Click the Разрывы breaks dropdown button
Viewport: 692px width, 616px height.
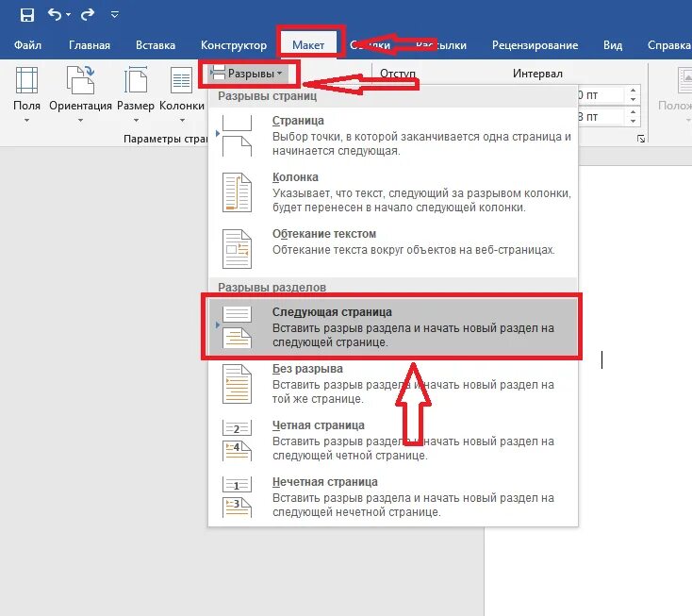(x=249, y=74)
